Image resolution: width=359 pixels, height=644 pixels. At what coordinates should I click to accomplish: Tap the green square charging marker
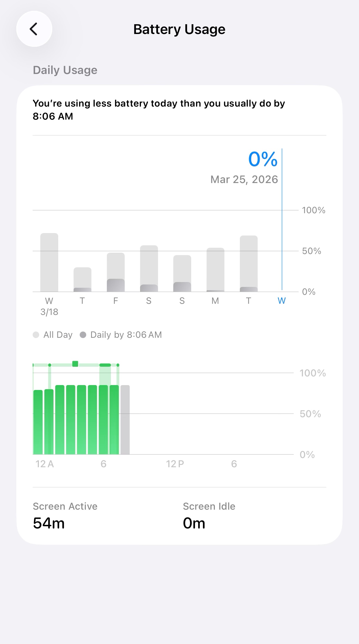75,364
